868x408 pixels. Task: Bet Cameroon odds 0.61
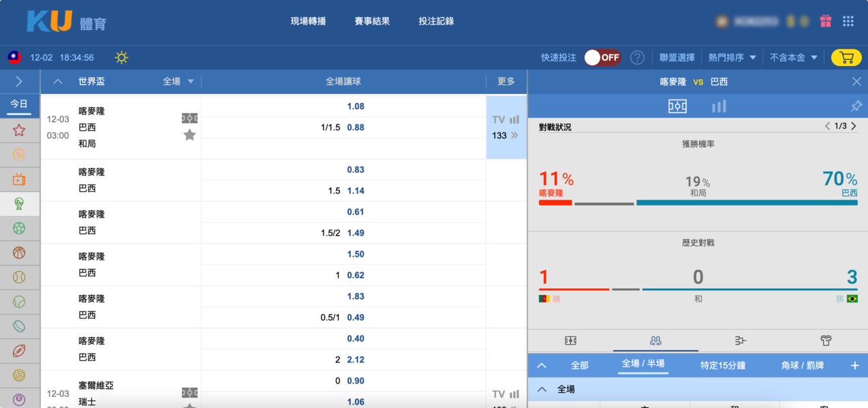[356, 212]
